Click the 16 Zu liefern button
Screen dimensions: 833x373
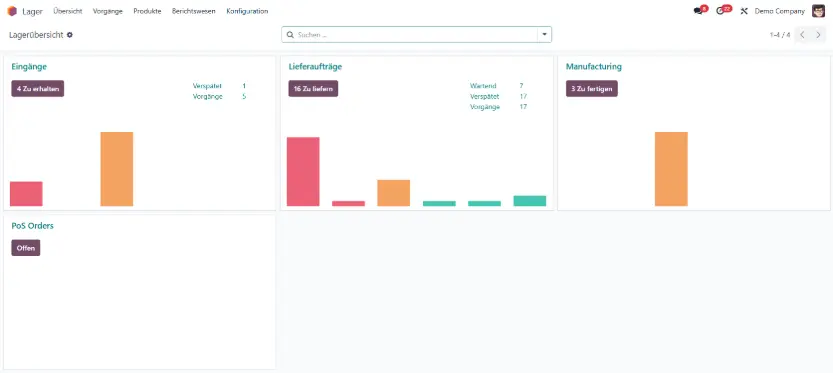(x=313, y=89)
